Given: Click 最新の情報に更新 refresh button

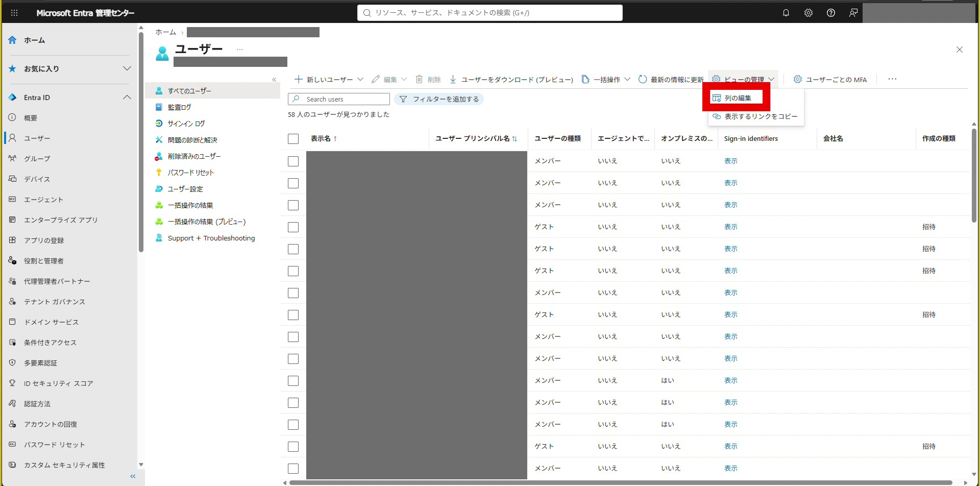Looking at the screenshot, I should [x=671, y=79].
